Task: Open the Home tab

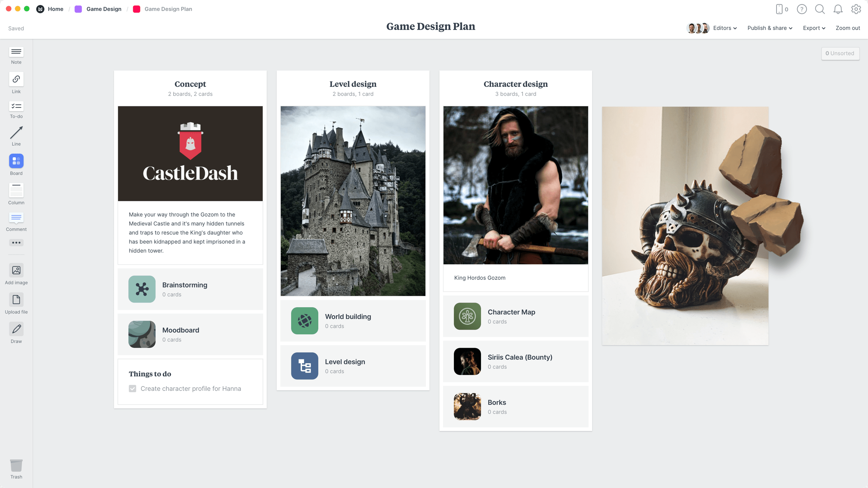Action: [55, 9]
